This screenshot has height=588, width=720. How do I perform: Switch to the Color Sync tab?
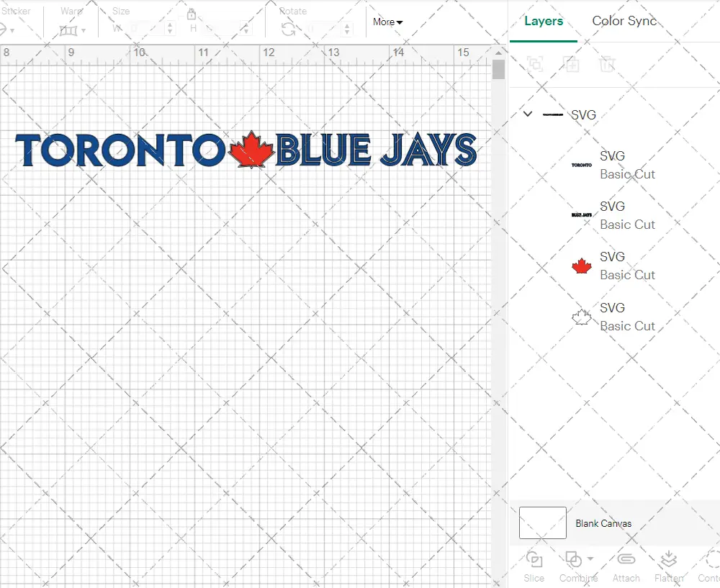point(624,21)
